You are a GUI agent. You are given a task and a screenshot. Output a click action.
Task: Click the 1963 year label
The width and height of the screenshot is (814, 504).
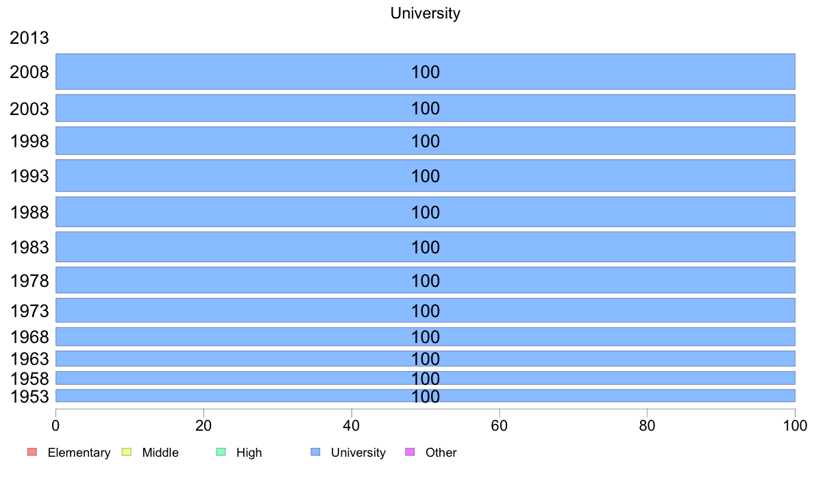[29, 359]
